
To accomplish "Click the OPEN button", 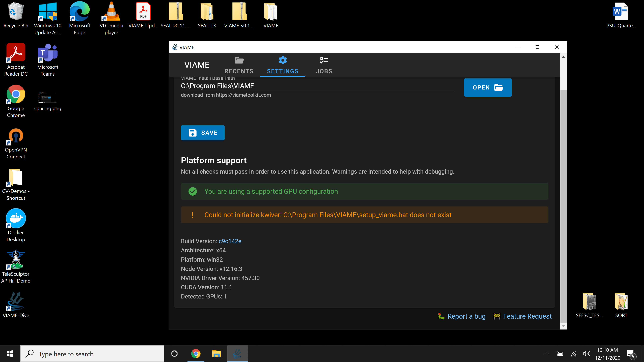I will coord(487,87).
